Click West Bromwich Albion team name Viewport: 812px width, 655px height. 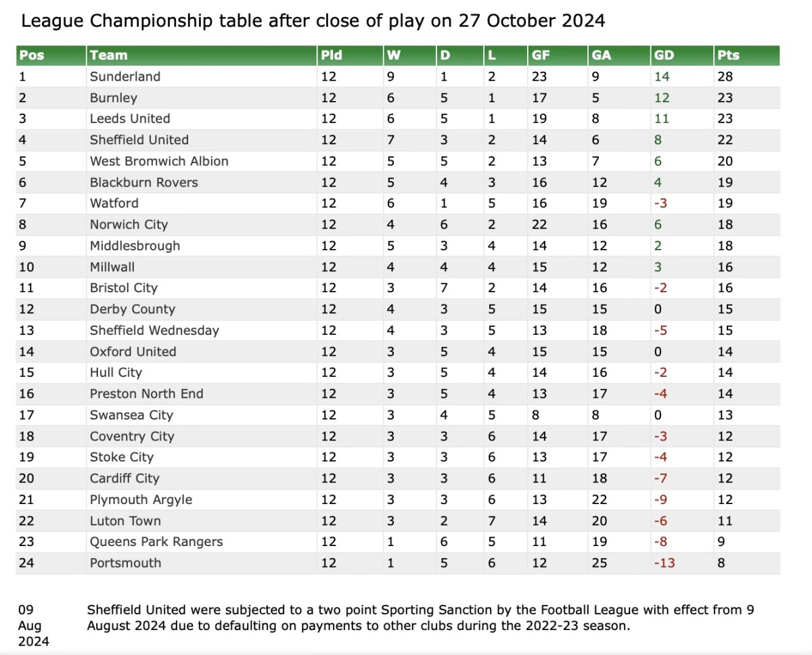(159, 161)
